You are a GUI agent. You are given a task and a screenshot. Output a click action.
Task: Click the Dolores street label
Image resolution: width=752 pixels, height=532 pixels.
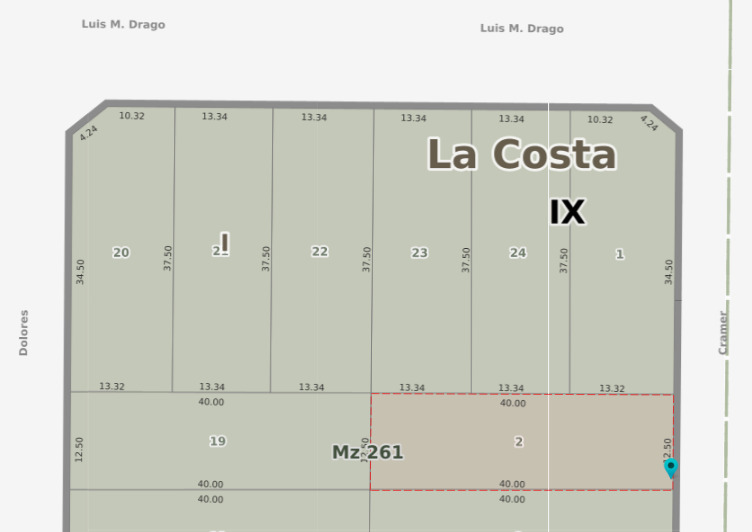24,332
